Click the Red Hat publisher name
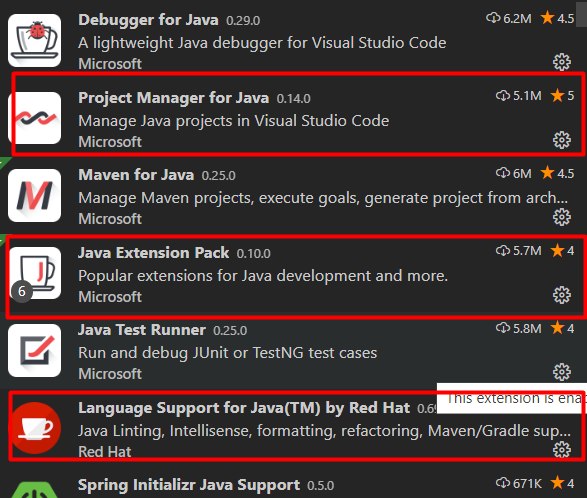The image size is (587, 498). point(105,452)
